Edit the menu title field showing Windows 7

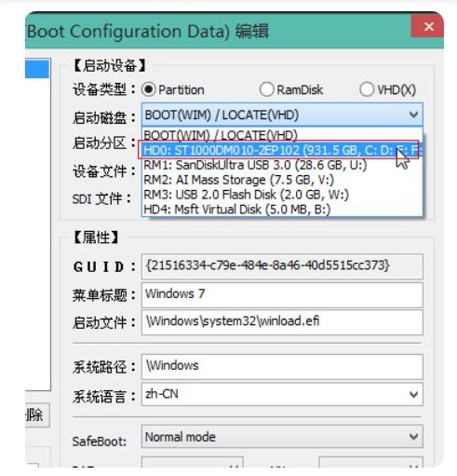(282, 294)
